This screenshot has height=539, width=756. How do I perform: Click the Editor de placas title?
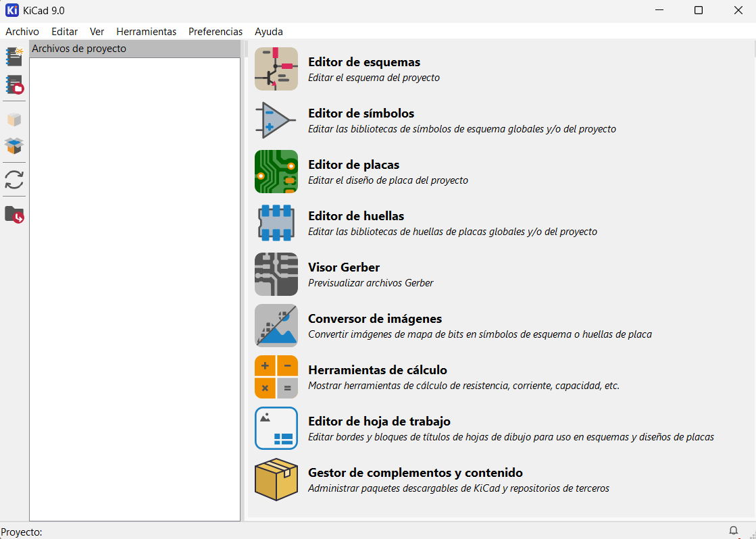354,165
